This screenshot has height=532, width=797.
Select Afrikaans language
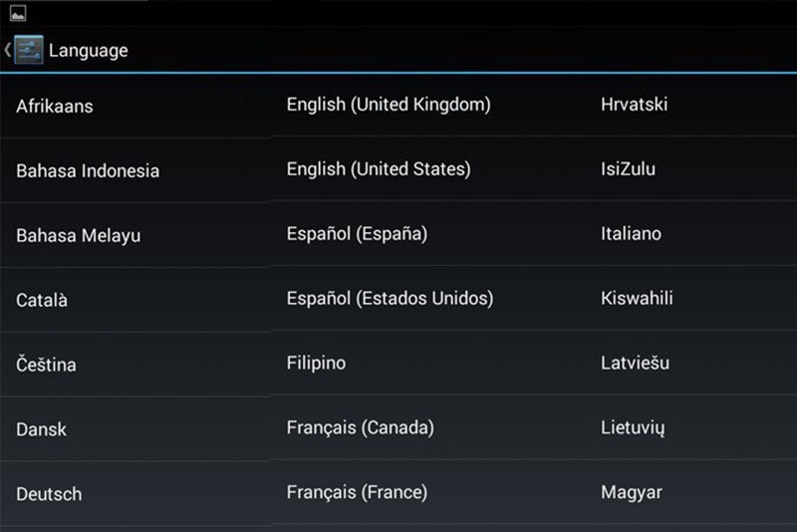[x=55, y=106]
